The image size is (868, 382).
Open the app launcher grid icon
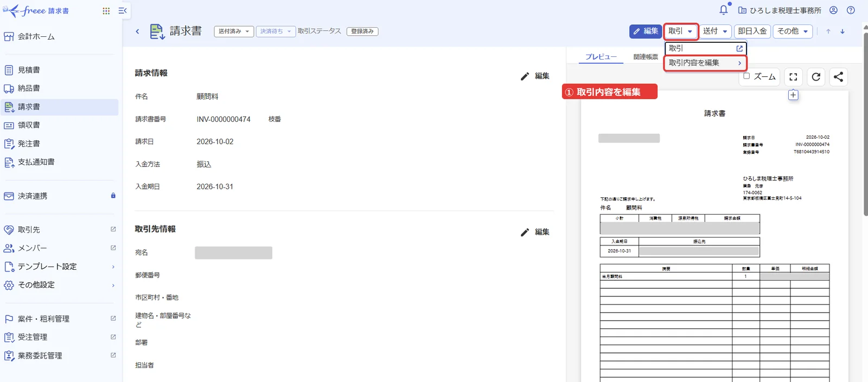[106, 11]
